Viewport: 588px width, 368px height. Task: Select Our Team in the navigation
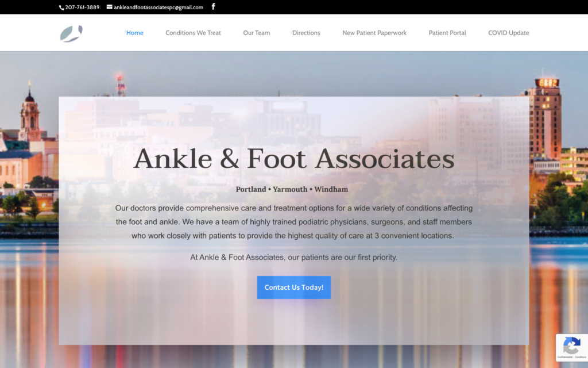[x=256, y=33]
